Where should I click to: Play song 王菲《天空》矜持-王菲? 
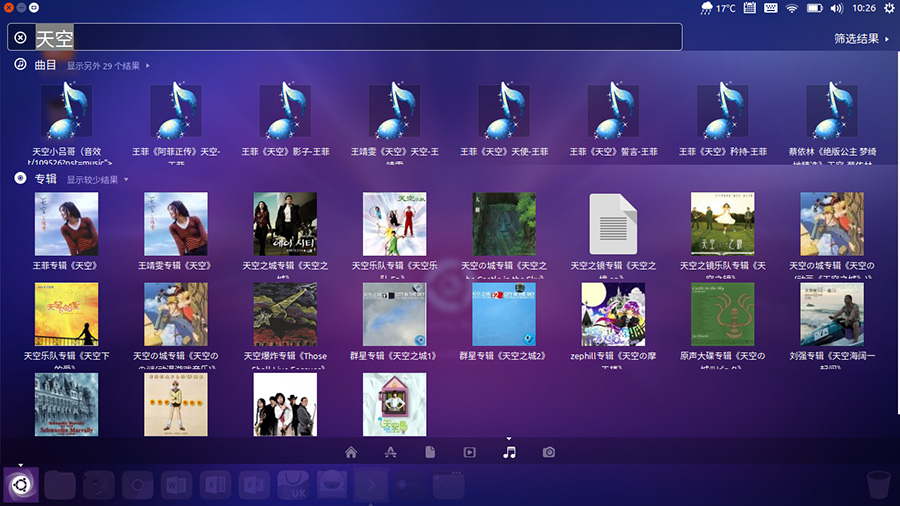pos(723,119)
